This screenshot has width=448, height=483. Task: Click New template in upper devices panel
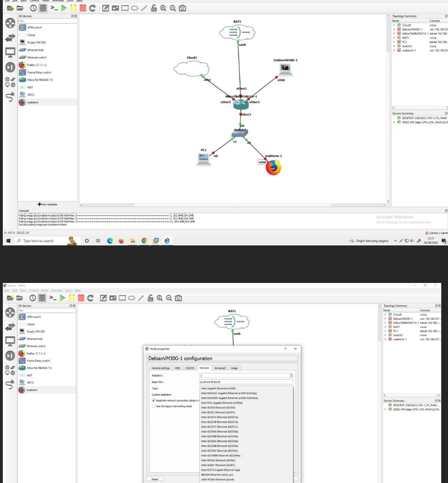pos(48,204)
